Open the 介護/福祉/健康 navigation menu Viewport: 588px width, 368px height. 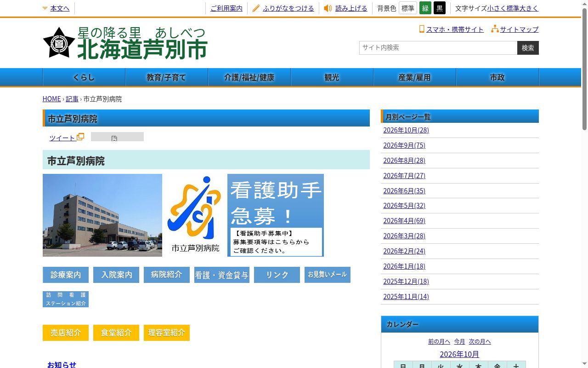tap(249, 77)
